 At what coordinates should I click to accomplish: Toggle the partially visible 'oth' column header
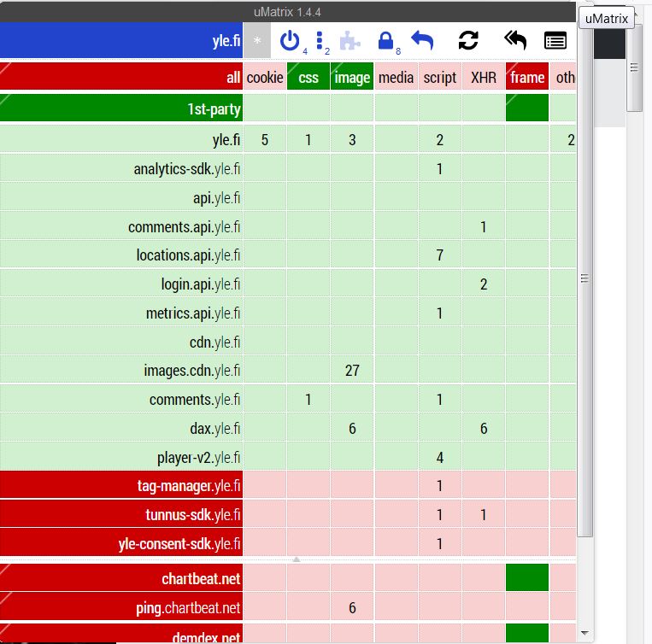[x=563, y=77]
